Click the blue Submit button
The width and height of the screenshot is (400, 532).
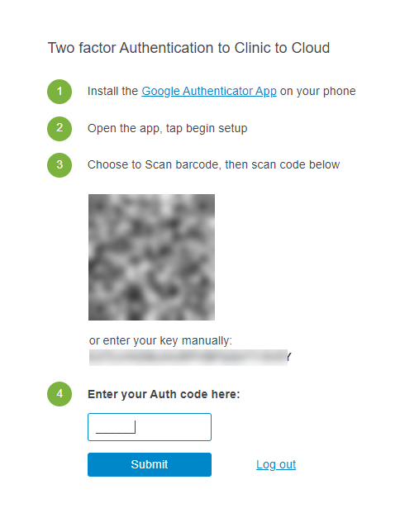(150, 464)
